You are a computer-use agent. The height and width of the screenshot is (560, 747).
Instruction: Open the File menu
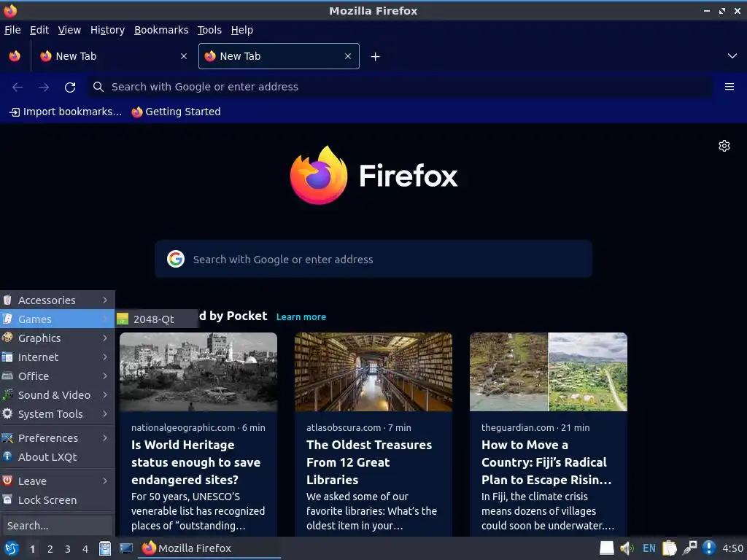(12, 30)
